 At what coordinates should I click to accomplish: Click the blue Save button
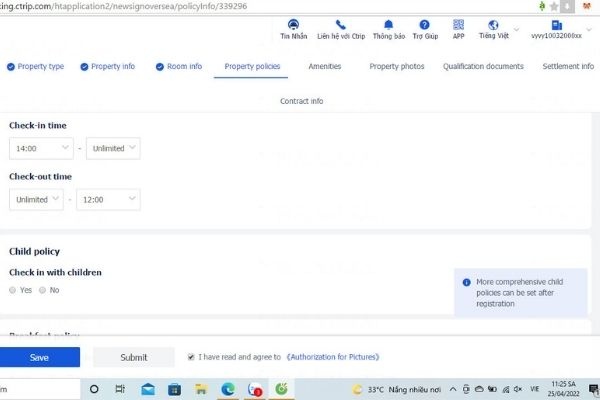39,357
